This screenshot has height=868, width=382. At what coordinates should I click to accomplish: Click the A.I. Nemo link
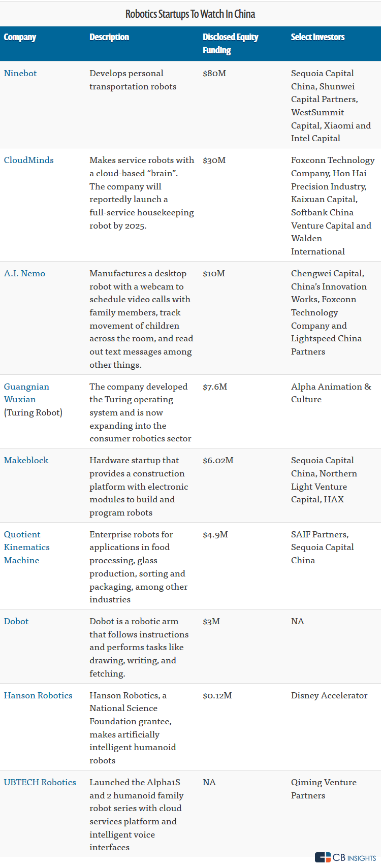(24, 273)
